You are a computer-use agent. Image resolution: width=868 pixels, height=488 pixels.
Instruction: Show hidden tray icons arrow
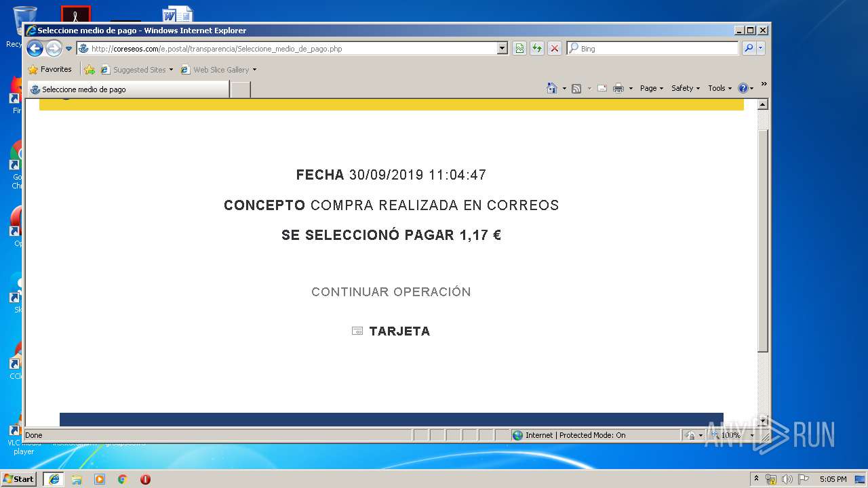coord(757,479)
